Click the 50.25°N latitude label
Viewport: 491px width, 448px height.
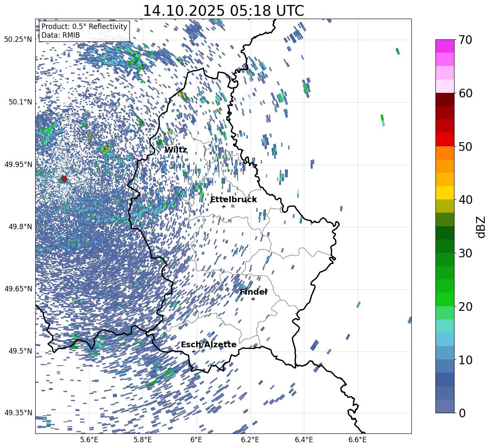[x=18, y=40]
